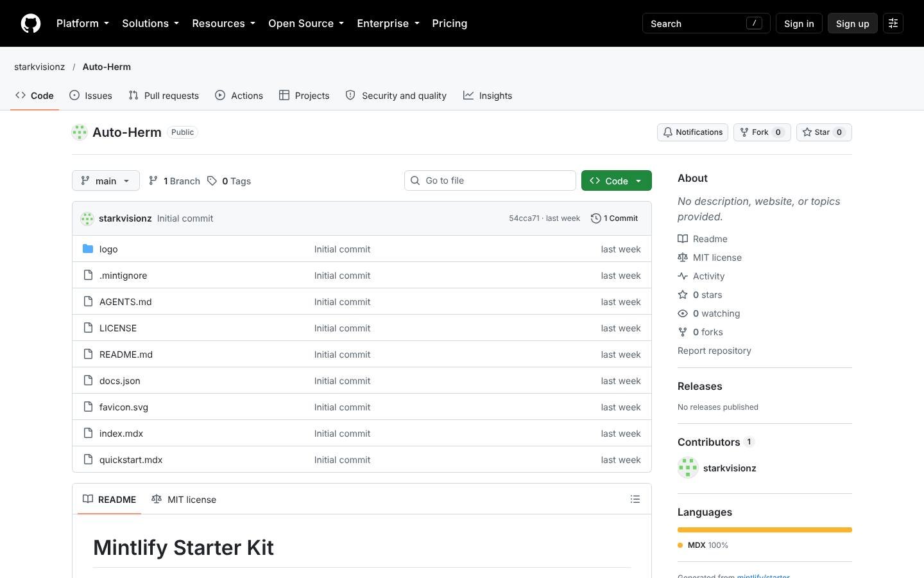Image resolution: width=924 pixels, height=578 pixels.
Task: Open the 1 Branch link
Action: (x=175, y=181)
